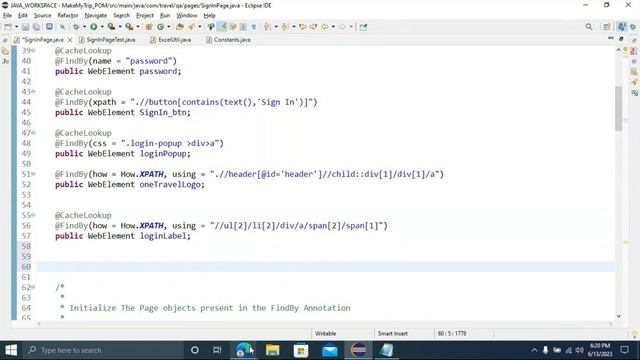
Task: Open the Refactor menu
Action: (x=68, y=16)
